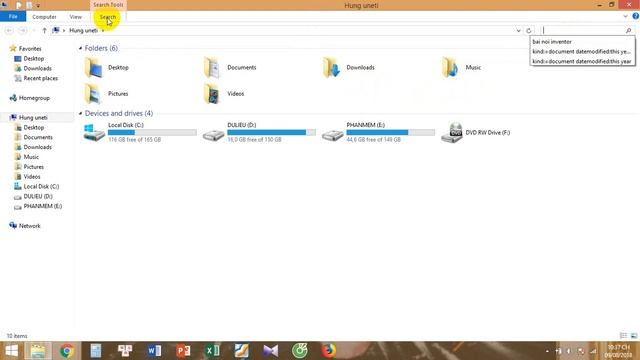Expand the Hung uneti breadcrumb arrow

point(103,31)
